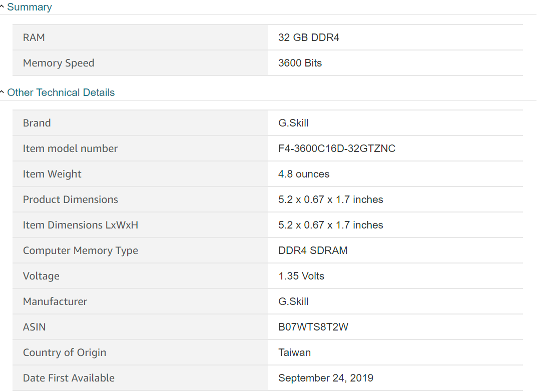Select G.Skill in the Manufacturer row

coord(293,301)
